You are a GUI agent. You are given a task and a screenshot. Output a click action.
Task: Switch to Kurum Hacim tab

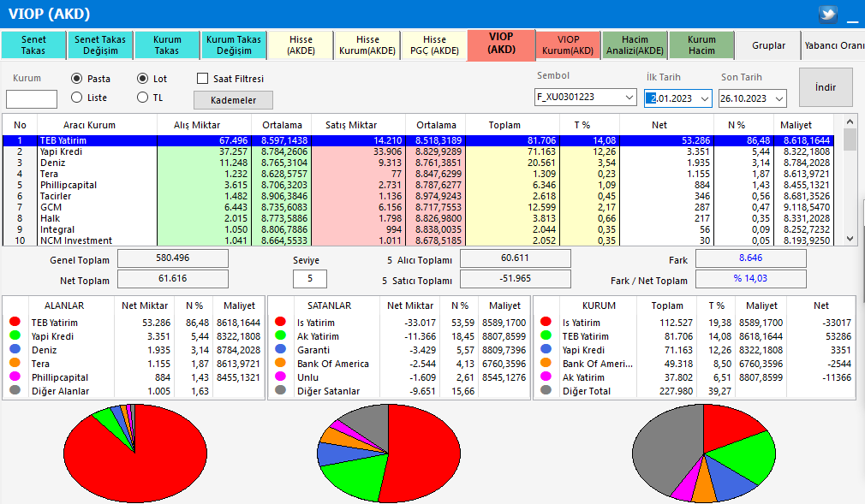click(701, 45)
